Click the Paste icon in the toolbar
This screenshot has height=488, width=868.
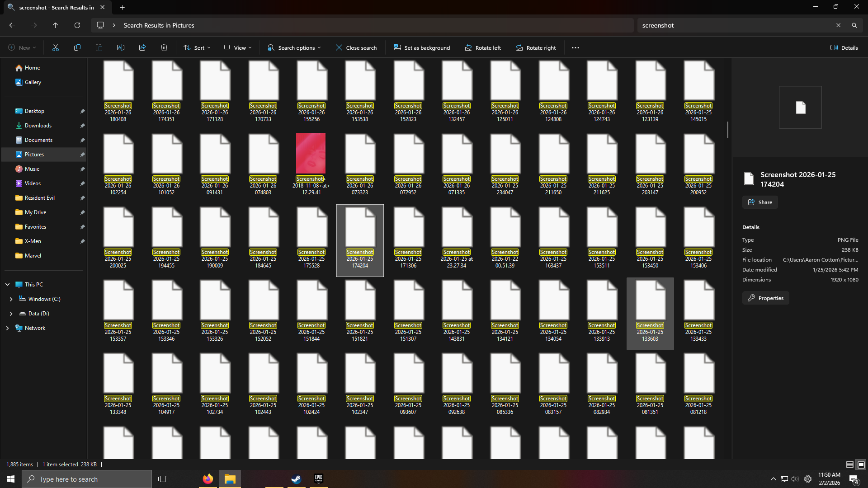tap(99, 47)
